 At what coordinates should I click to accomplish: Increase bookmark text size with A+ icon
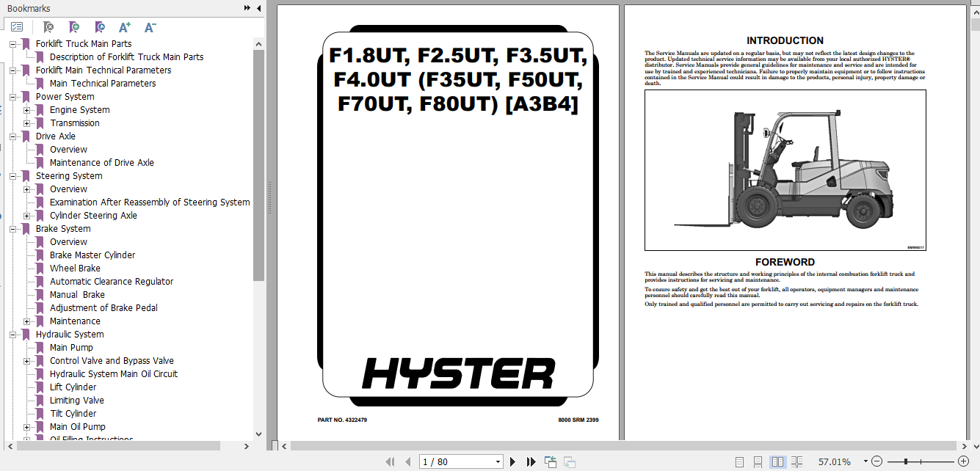coord(124,27)
